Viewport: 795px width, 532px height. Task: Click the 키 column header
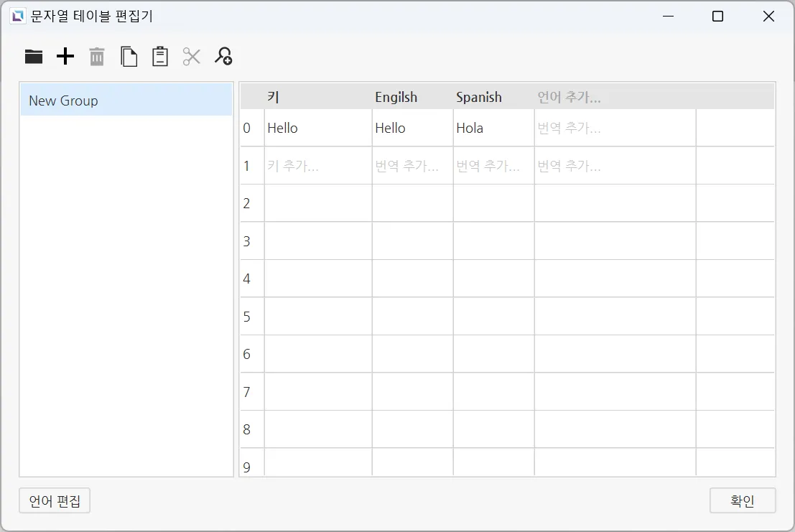tap(273, 98)
